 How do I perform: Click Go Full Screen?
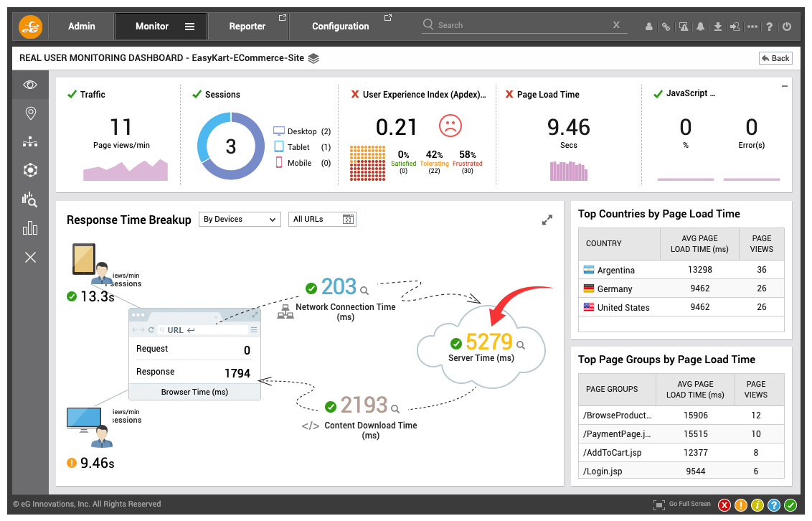pos(682,504)
